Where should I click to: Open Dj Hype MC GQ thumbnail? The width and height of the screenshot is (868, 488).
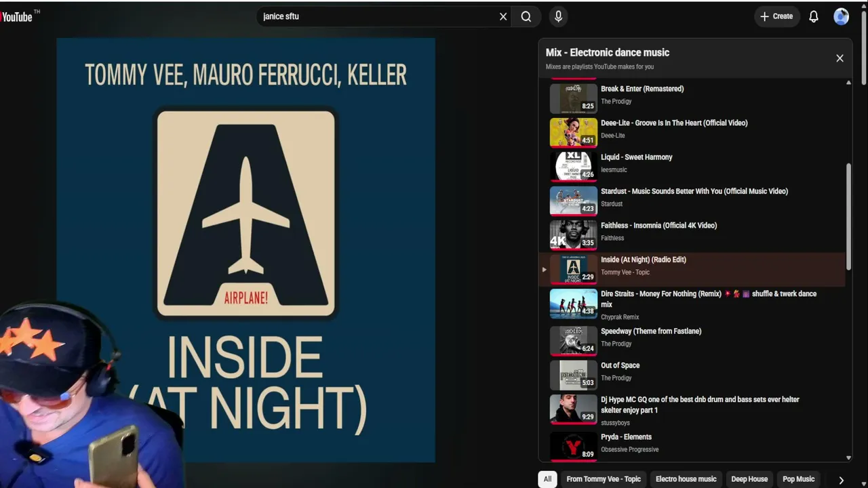click(x=573, y=409)
